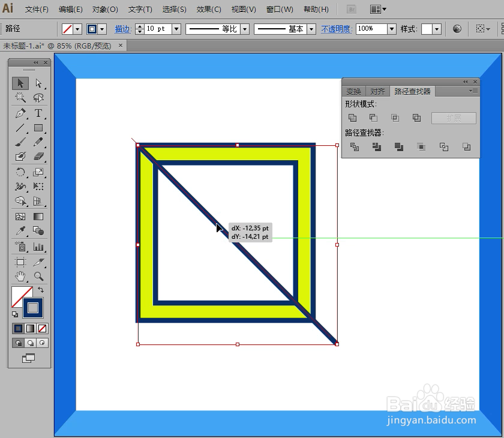Select the Slice tool
This screenshot has width=504, height=438.
[x=38, y=263]
